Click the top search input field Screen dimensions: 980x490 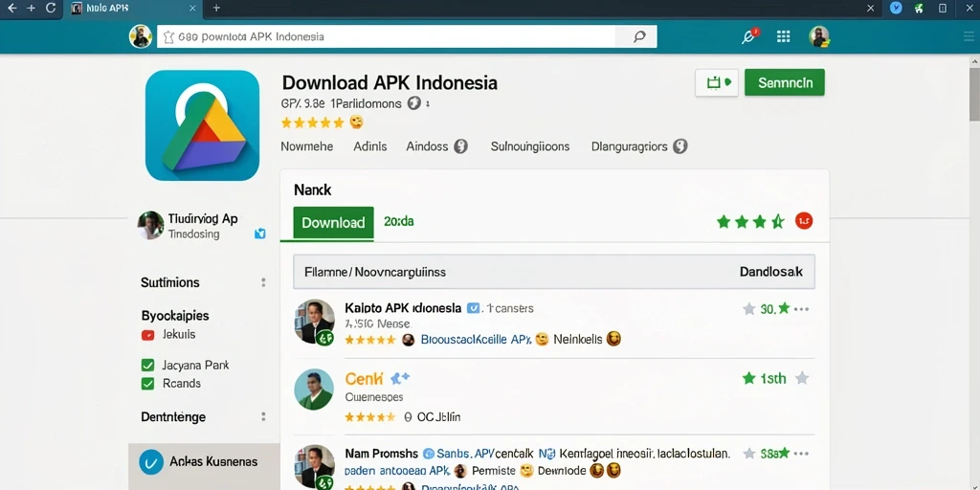387,37
